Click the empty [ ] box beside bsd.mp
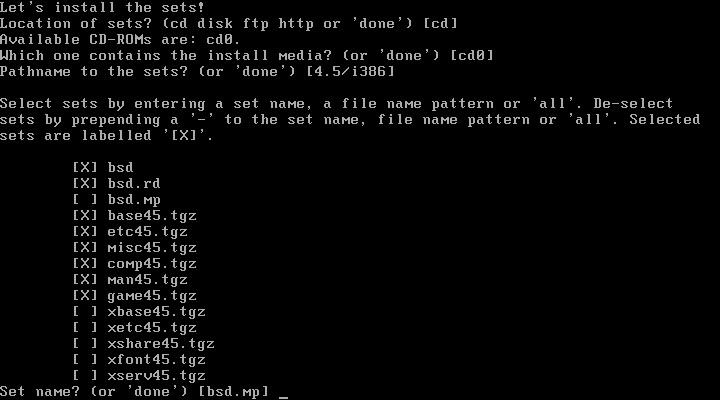Image resolution: width=720 pixels, height=400 pixels. coord(85,200)
